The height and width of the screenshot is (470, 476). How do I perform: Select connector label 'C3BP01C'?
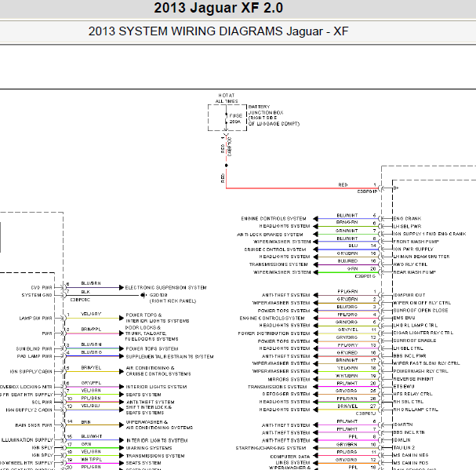click(x=80, y=300)
